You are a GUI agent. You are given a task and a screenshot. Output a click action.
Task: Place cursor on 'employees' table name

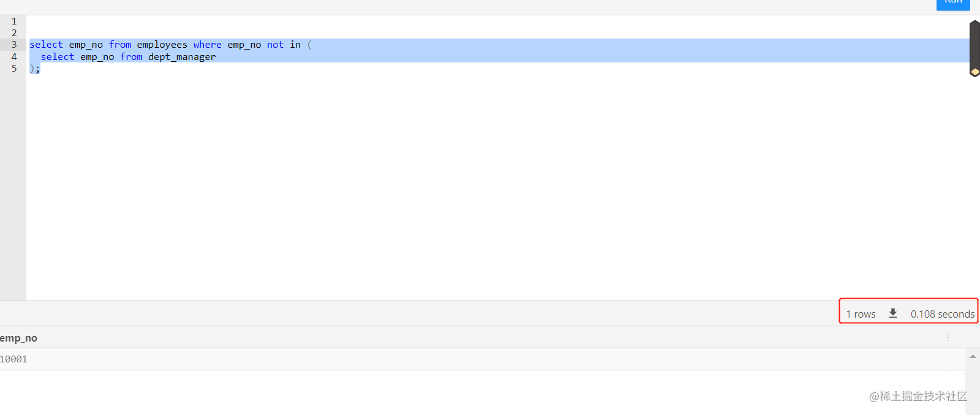pyautogui.click(x=162, y=45)
